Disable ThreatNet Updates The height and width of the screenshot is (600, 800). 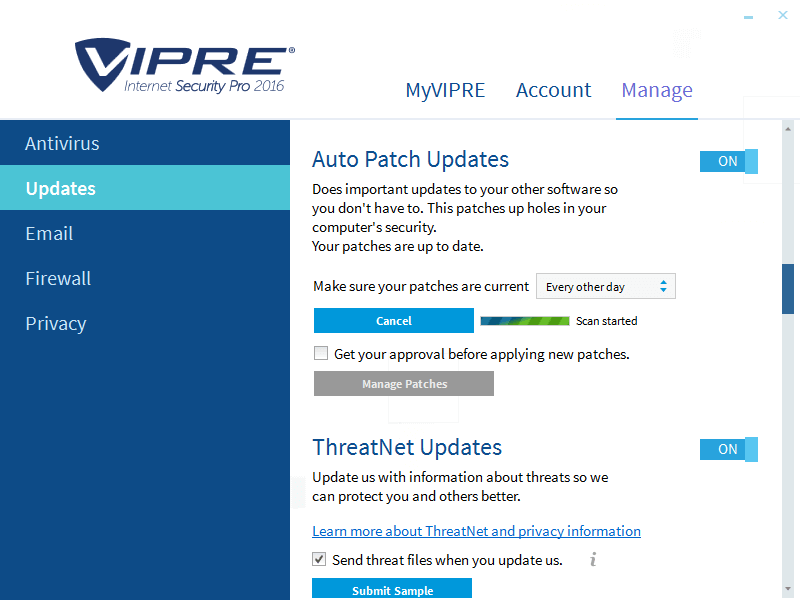pyautogui.click(x=728, y=449)
